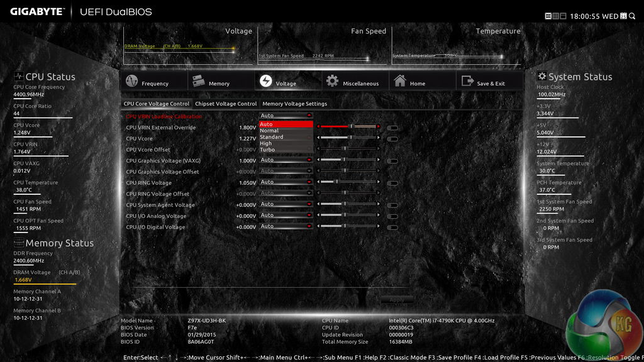Screen dimensions: 644x362
Task: Click right arrow of CPU Vcore Offset slider
Action: (378, 148)
